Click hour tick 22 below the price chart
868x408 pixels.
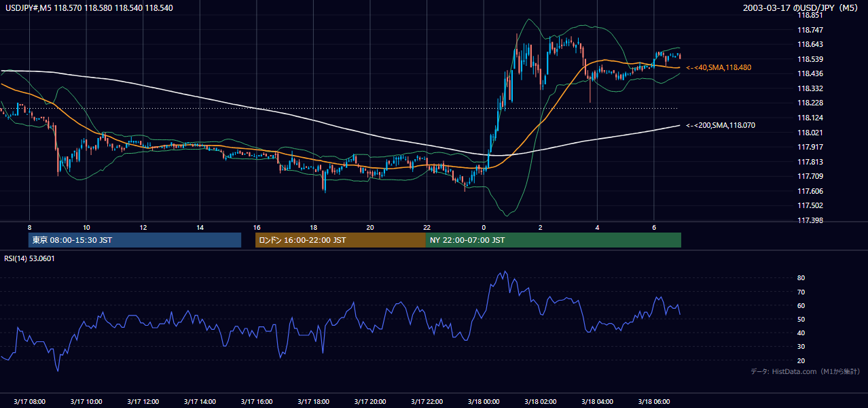pos(427,227)
